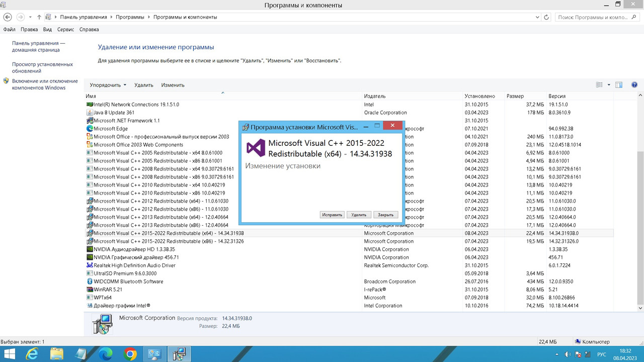This screenshot has height=362, width=644.
Task: Open the Windows Start button
Action: [9, 354]
